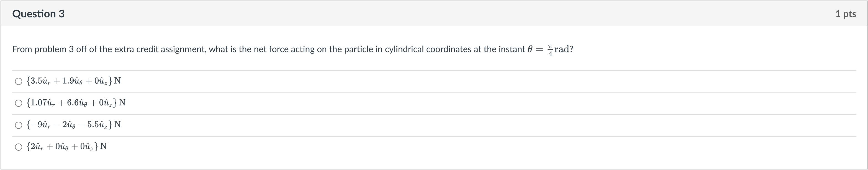Pick the last answer option in the list
The height and width of the screenshot is (170, 868).
(19, 147)
